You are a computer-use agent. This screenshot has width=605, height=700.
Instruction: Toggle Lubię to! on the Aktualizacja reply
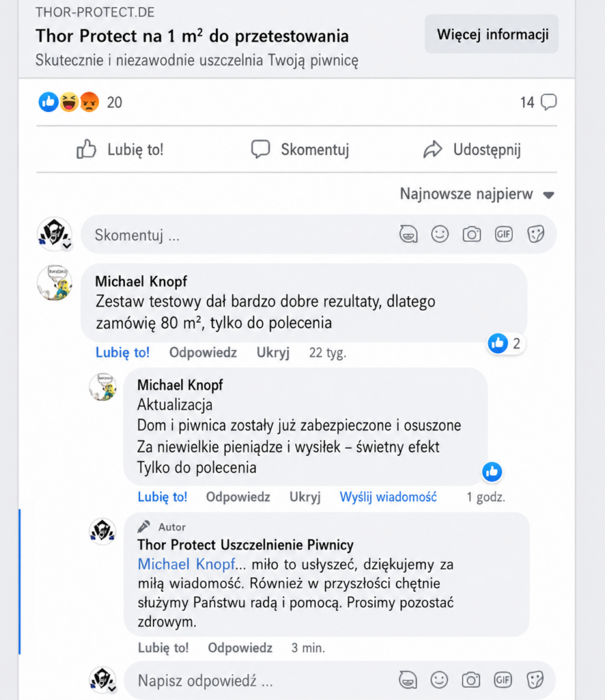pos(162,497)
